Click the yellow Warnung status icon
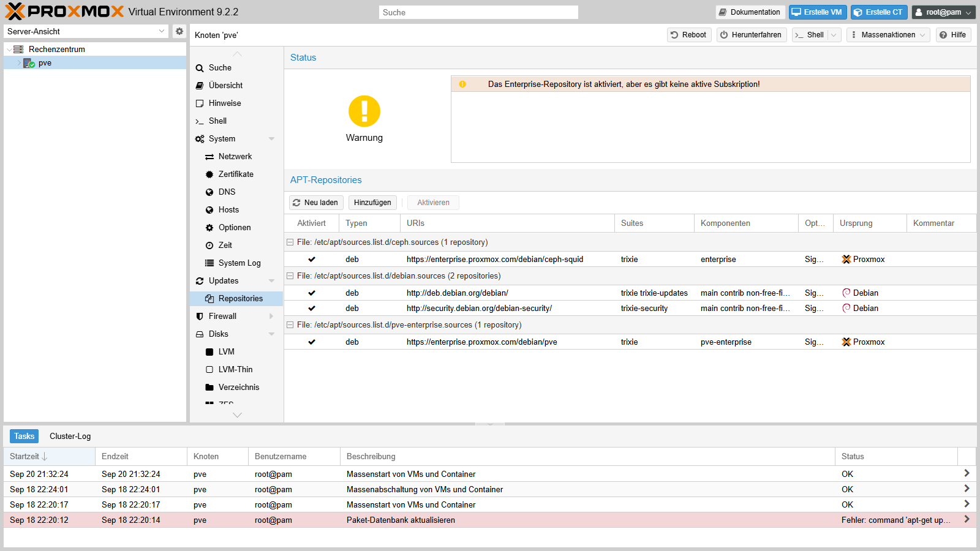This screenshot has height=551, width=980. point(364,111)
